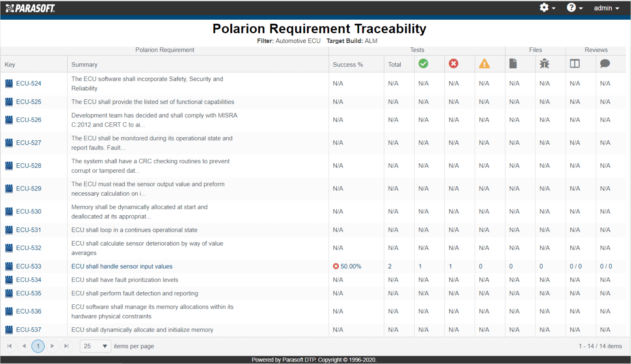Select the failed tests column icon
This screenshot has width=631, height=364.
tap(454, 63)
